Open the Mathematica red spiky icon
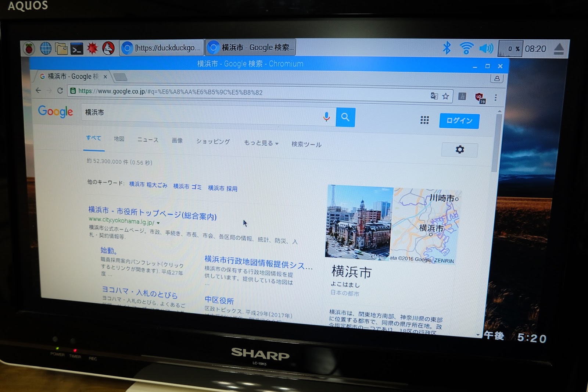588x392 pixels. pos(92,48)
